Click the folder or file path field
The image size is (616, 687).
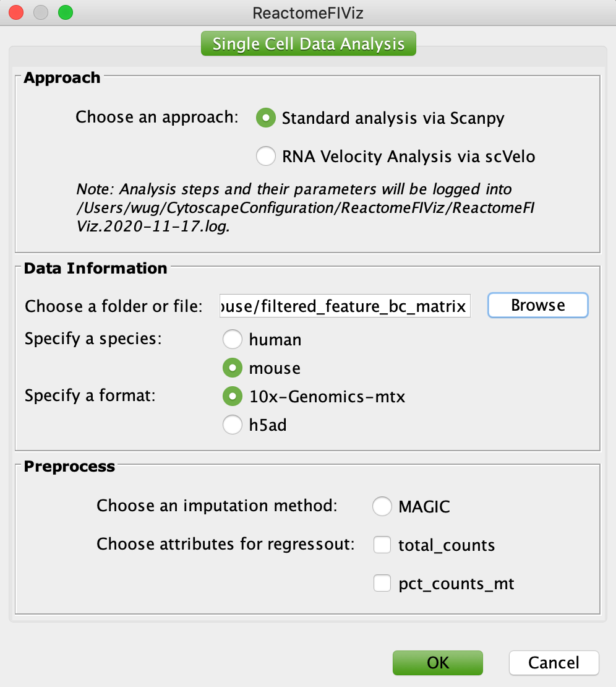[344, 306]
